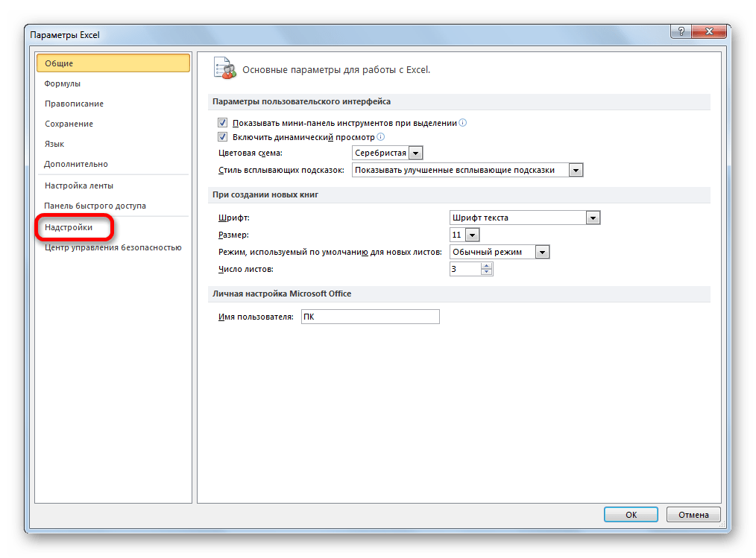Open the 'Надстройки' section
This screenshot has height=558, width=756.
113,227
